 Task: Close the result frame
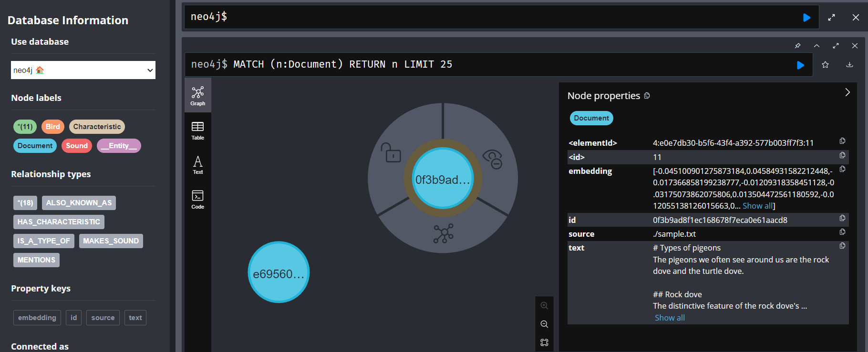pyautogui.click(x=855, y=46)
